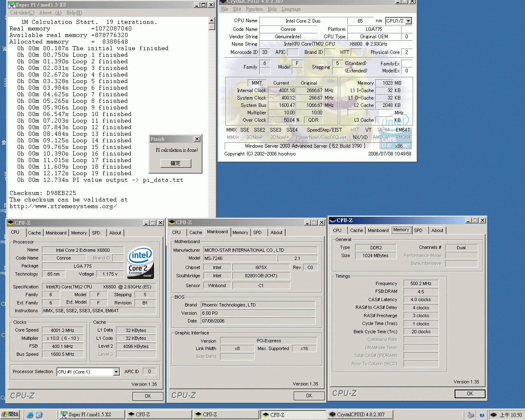525x420 pixels.
Task: Click the Voltage value 1.175 v
Action: point(110,274)
